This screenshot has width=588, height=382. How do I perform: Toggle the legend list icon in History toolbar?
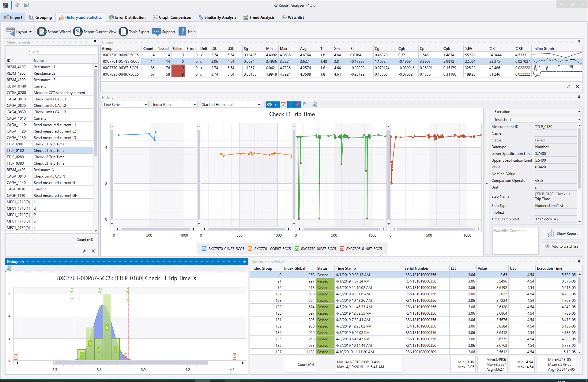pos(276,104)
